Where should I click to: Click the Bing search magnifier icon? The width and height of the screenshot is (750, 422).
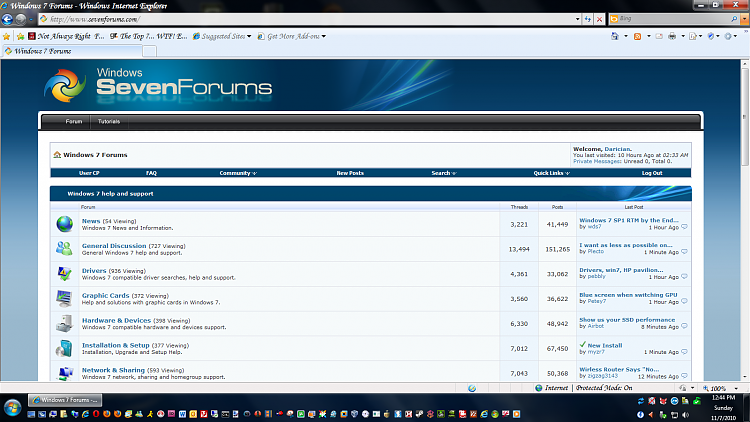click(x=734, y=19)
